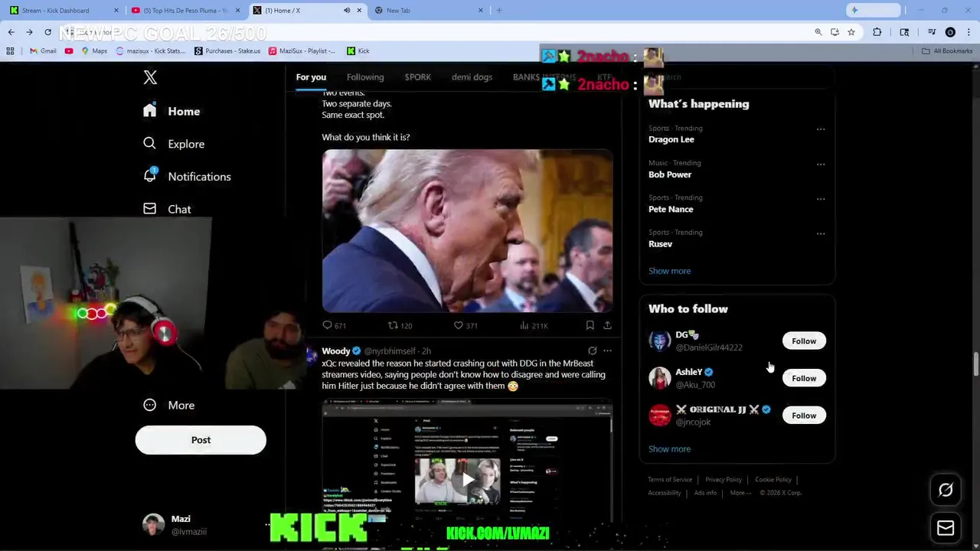Mute the Home / X tab audio

click(x=347, y=10)
